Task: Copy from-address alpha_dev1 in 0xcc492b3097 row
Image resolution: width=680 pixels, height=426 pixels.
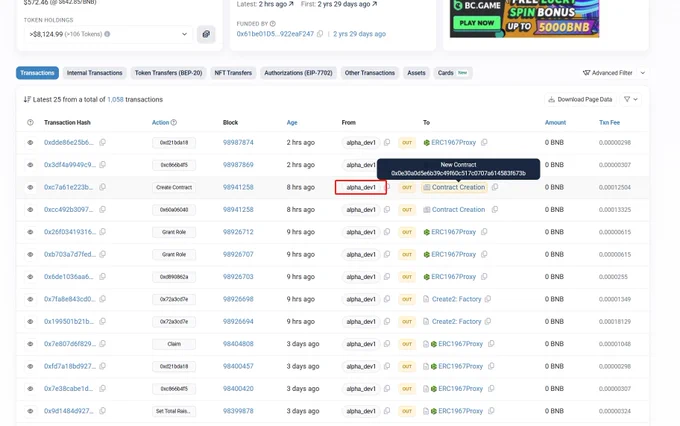Action: 387,209
